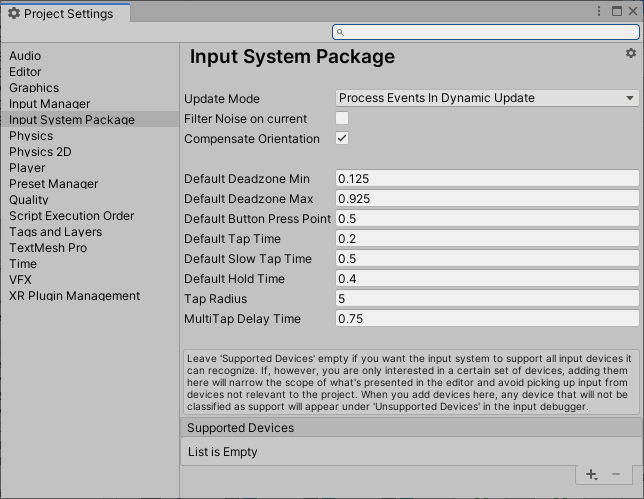Open the Update Mode dropdown
Viewport: 644px width, 499px height.
[487, 98]
